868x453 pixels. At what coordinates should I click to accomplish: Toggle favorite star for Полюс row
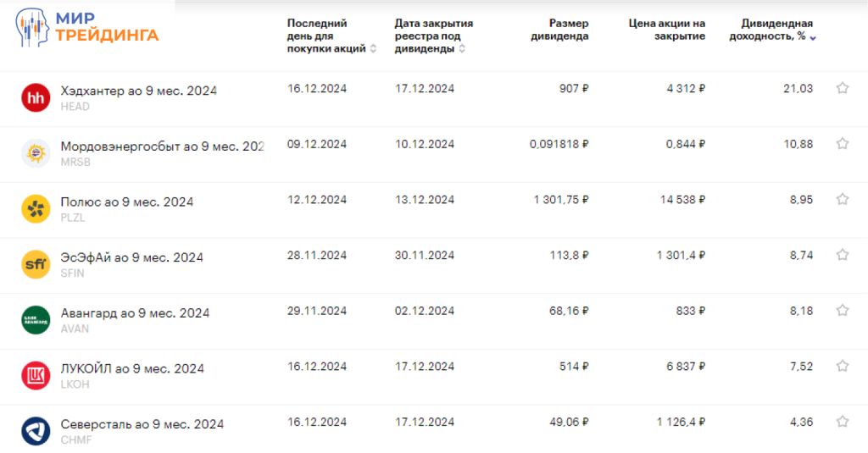(x=843, y=199)
